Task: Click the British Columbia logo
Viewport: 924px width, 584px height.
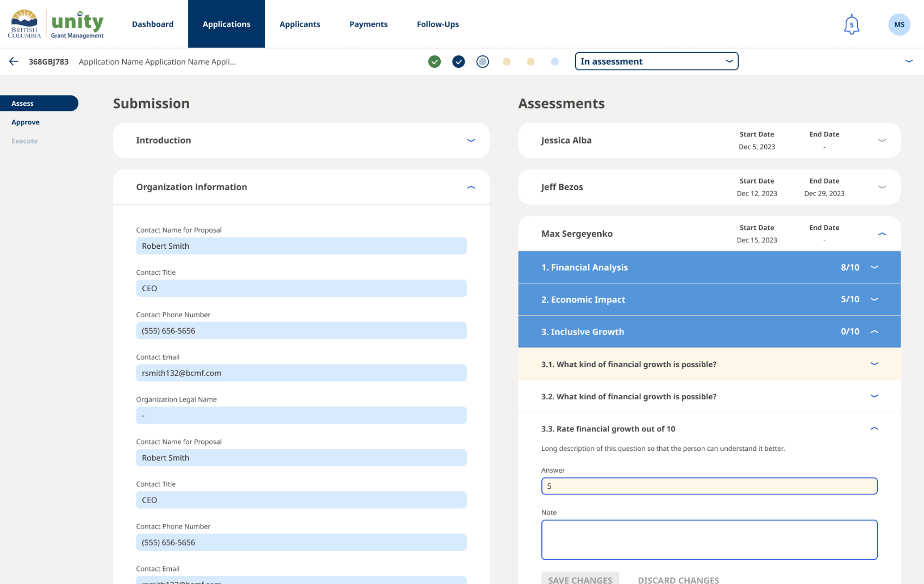Action: [24, 24]
